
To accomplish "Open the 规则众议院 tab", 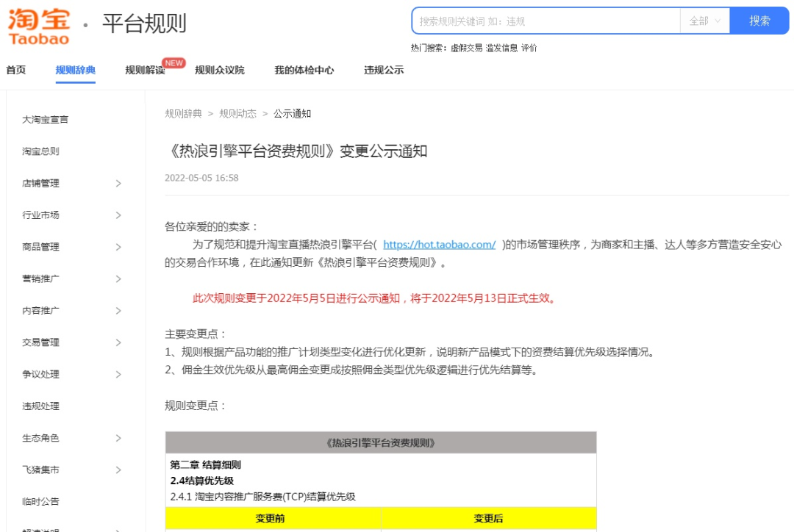I will (219, 70).
